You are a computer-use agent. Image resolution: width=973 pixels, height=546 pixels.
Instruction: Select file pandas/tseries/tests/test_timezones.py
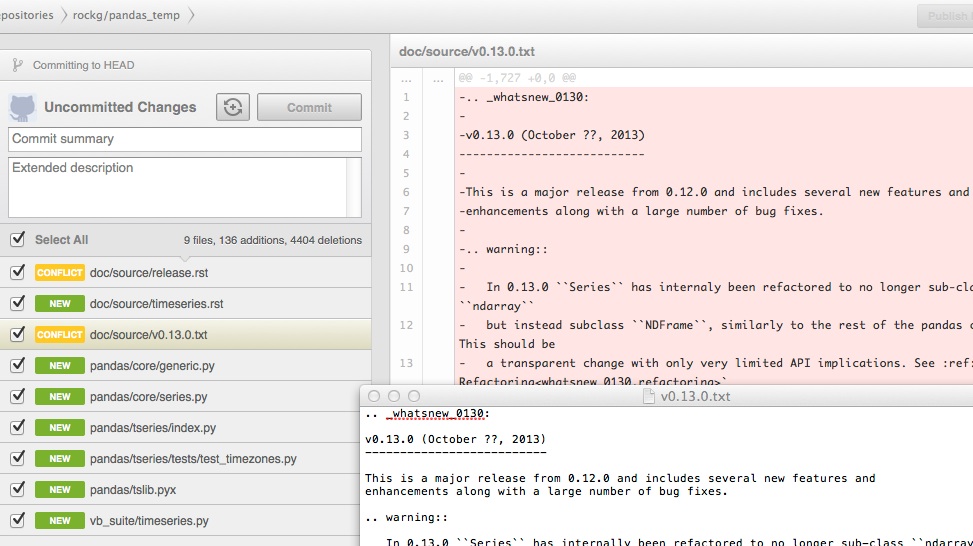pyautogui.click(x=193, y=459)
